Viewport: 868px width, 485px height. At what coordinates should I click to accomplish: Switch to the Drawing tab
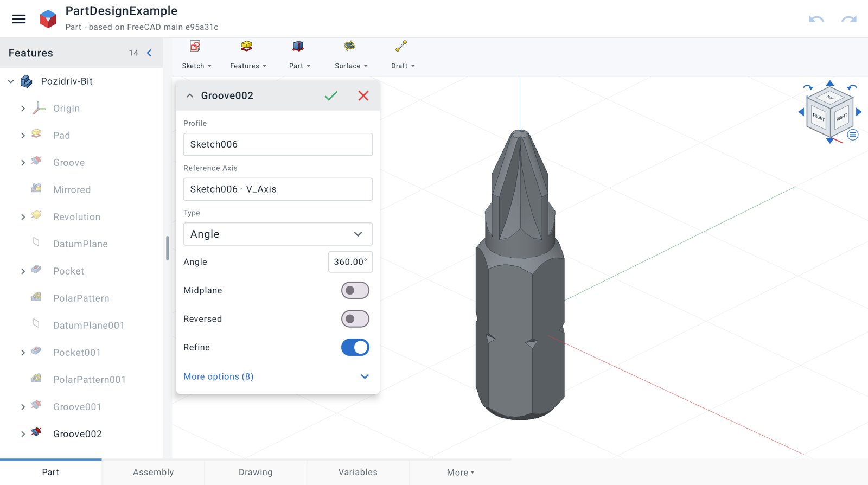(x=256, y=472)
